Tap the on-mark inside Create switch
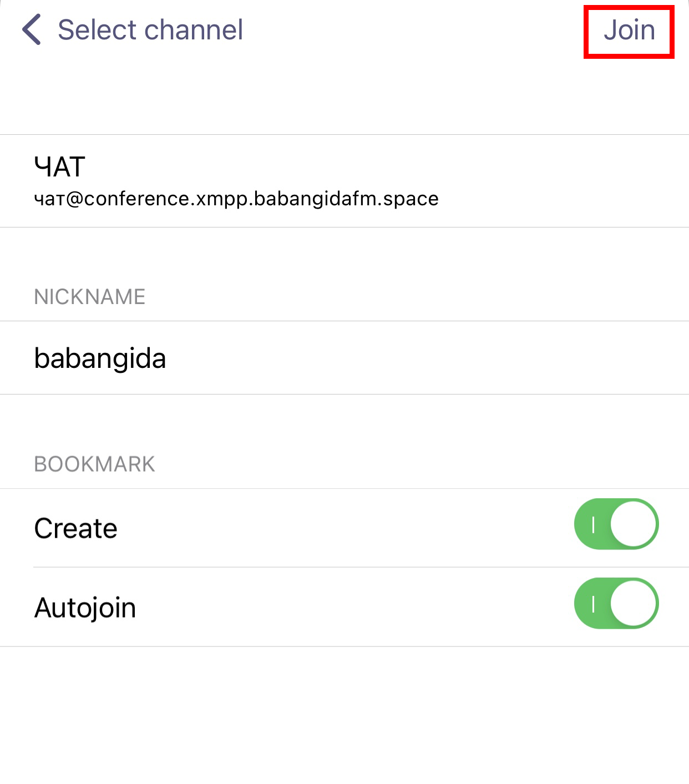 tap(594, 524)
